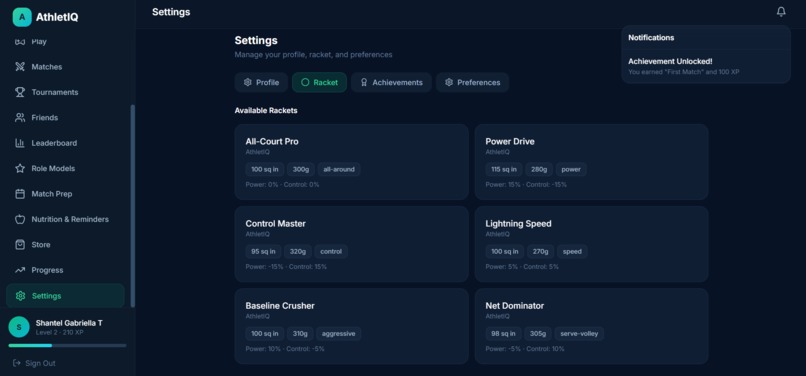Switch to the Profile tab
The width and height of the screenshot is (806, 376).
(x=261, y=82)
